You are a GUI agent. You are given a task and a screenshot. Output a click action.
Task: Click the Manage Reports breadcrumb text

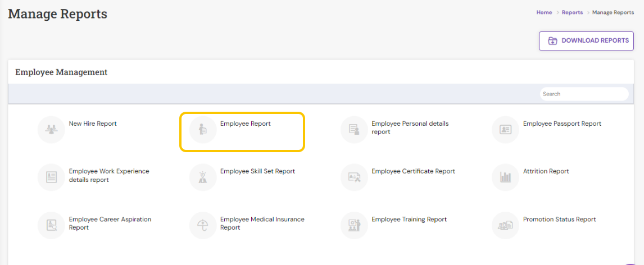coord(613,13)
